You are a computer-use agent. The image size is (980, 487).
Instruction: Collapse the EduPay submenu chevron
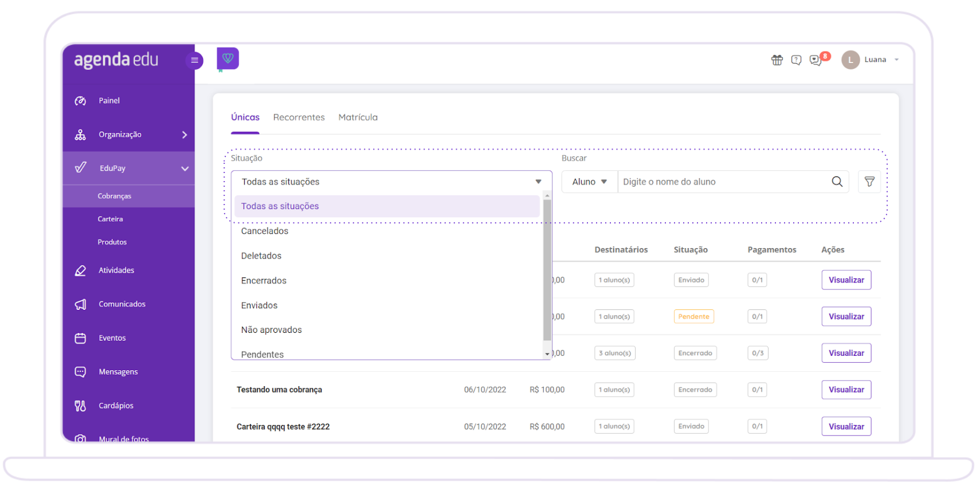[x=185, y=168]
